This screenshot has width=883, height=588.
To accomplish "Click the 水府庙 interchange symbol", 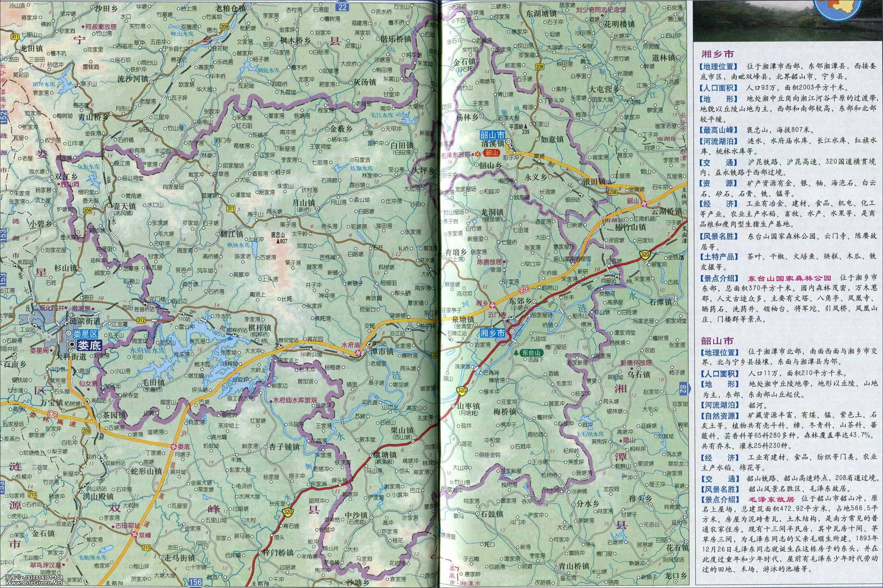I will pos(359,353).
